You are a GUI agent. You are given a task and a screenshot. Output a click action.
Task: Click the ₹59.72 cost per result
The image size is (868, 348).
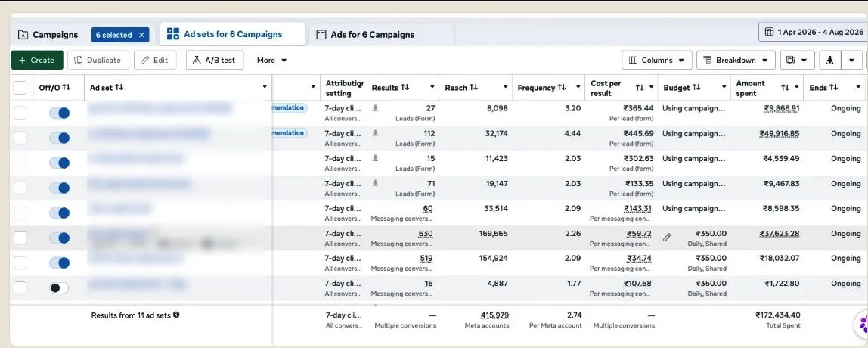pos(639,233)
